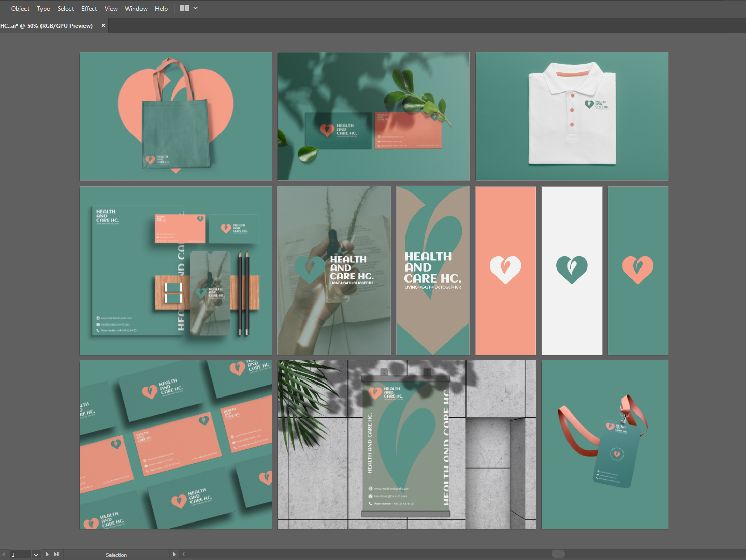The width and height of the screenshot is (746, 560).
Task: Open the Object menu
Action: [x=20, y=9]
